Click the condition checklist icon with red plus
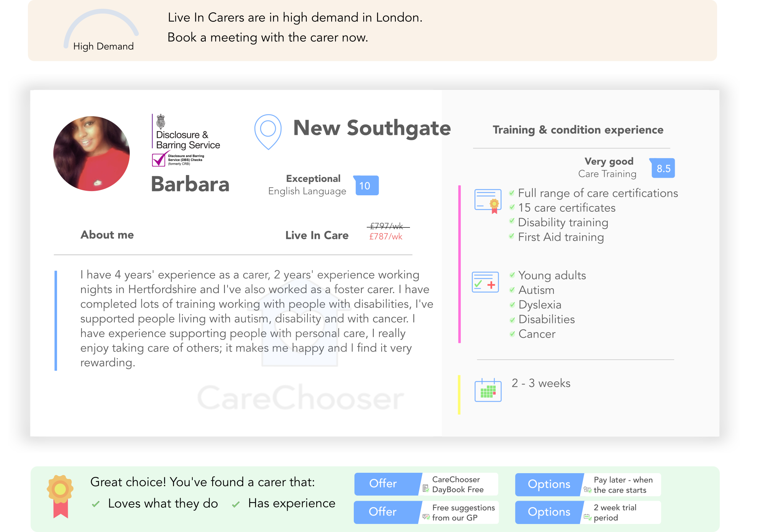The width and height of the screenshot is (771, 532). 485,282
